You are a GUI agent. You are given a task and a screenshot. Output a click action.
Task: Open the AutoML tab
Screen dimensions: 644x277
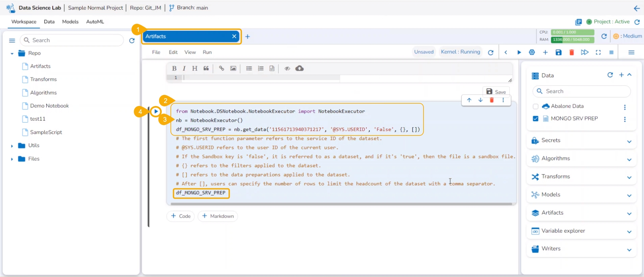(x=95, y=21)
